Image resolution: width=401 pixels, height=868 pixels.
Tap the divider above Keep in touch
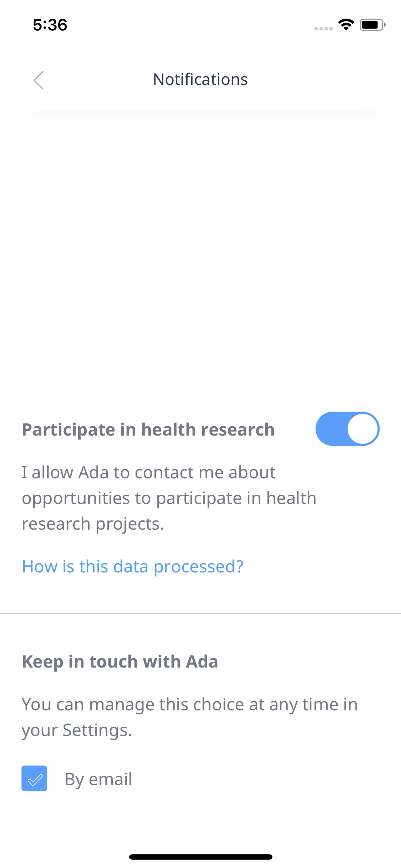coord(200,613)
